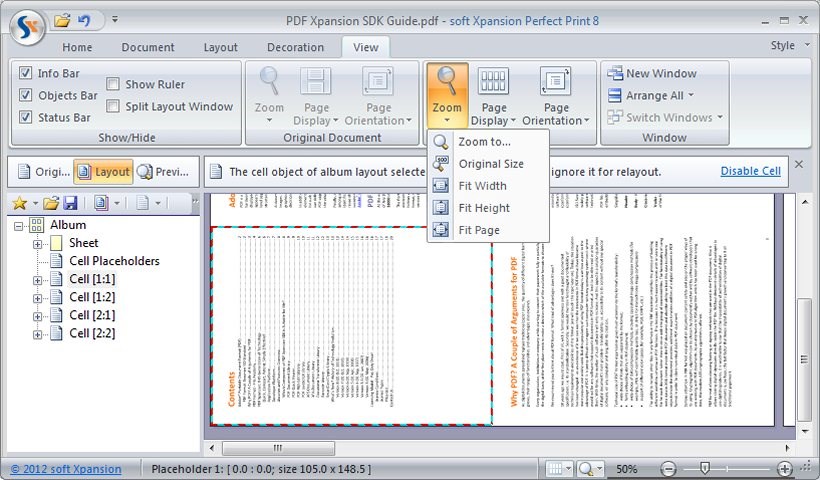Choose Fit Height from the Zoom menu
Screen dimensions: 820x480
click(x=488, y=208)
